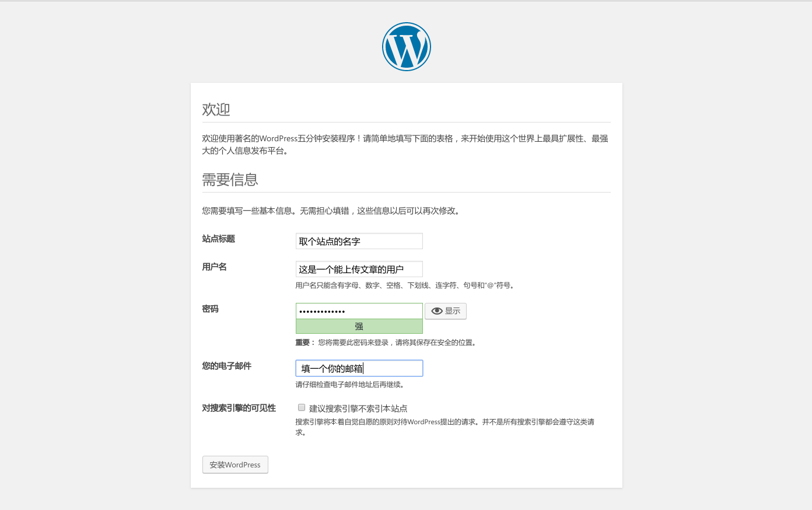Click the 安装WordPress button
This screenshot has height=510, width=812.
(x=235, y=464)
